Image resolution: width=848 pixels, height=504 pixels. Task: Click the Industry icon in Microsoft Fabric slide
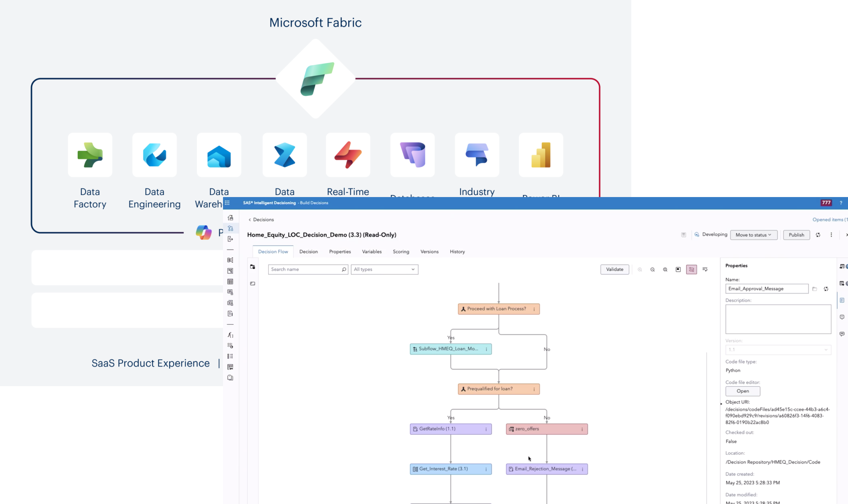point(477,155)
